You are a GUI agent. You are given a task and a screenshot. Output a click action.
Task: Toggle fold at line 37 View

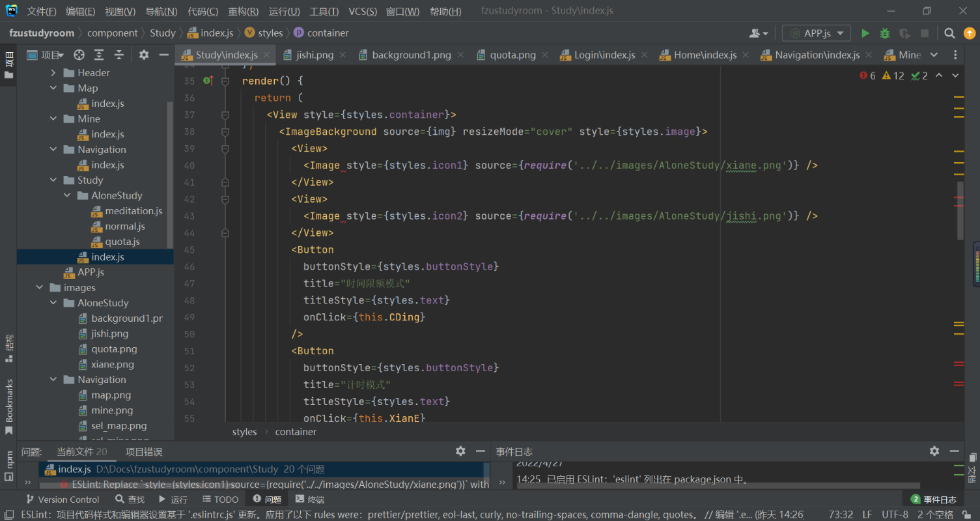click(x=225, y=115)
